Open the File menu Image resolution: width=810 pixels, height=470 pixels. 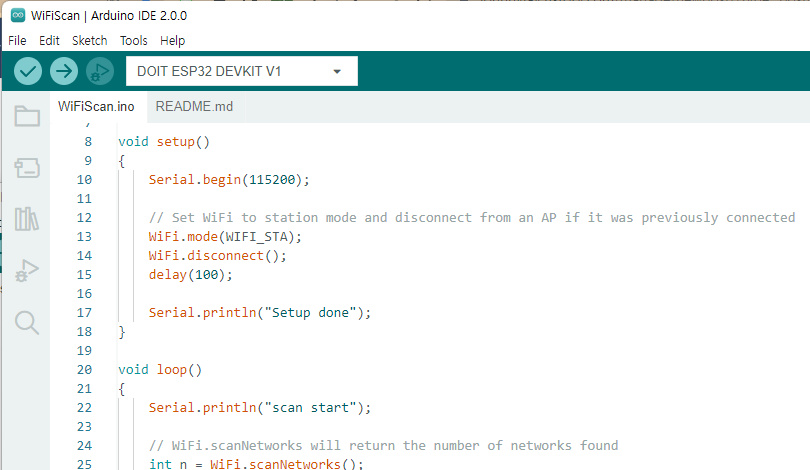pos(17,40)
